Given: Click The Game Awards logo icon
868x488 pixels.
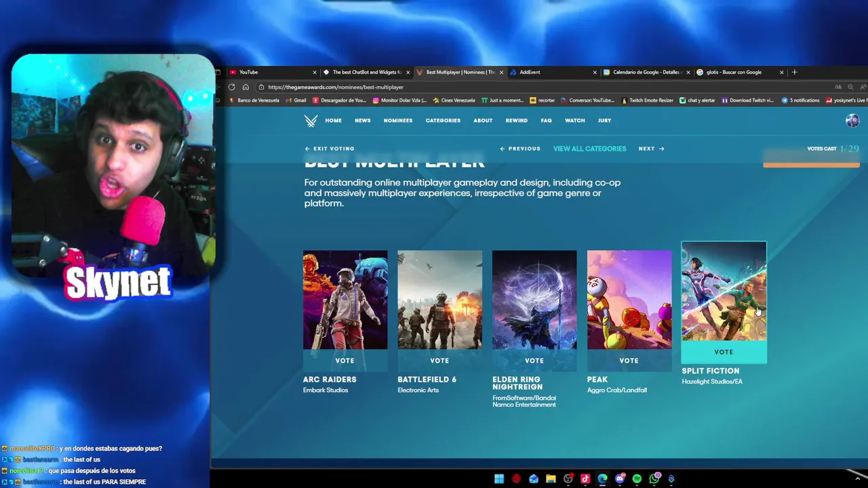Looking at the screenshot, I should (311, 121).
